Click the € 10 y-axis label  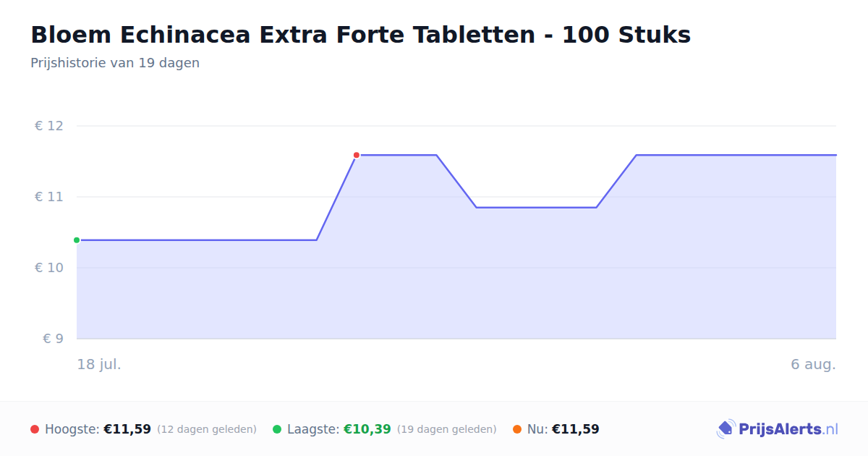click(49, 268)
